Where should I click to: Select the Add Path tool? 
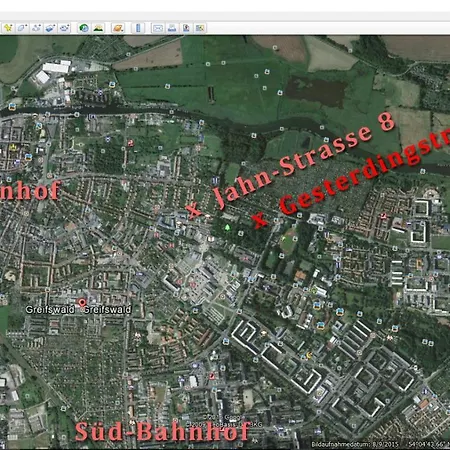pos(36,28)
